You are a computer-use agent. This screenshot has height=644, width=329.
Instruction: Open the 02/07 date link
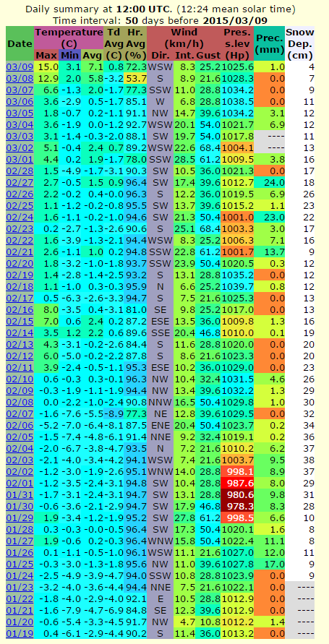[x=17, y=411]
